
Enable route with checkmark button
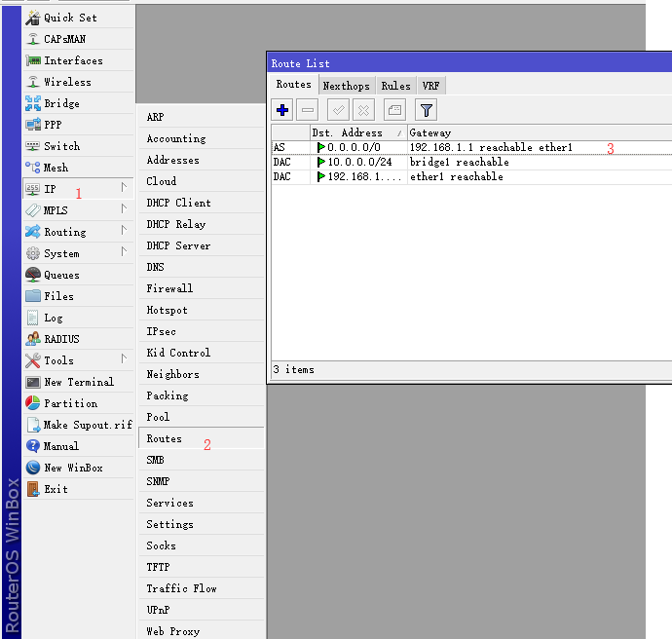338,110
